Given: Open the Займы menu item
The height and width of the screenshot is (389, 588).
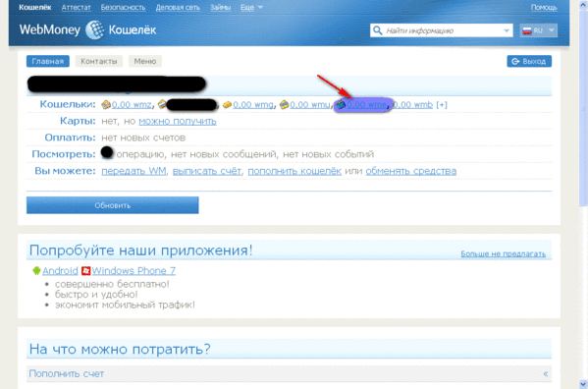Looking at the screenshot, I should tap(220, 7).
